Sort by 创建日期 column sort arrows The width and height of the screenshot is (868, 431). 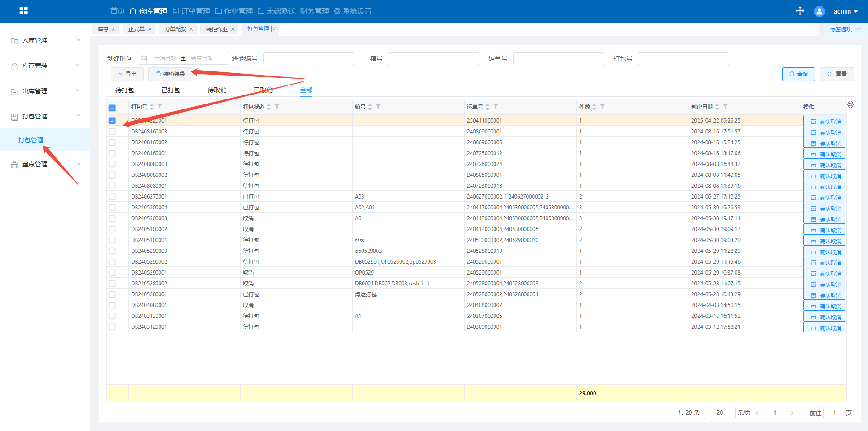coord(717,107)
